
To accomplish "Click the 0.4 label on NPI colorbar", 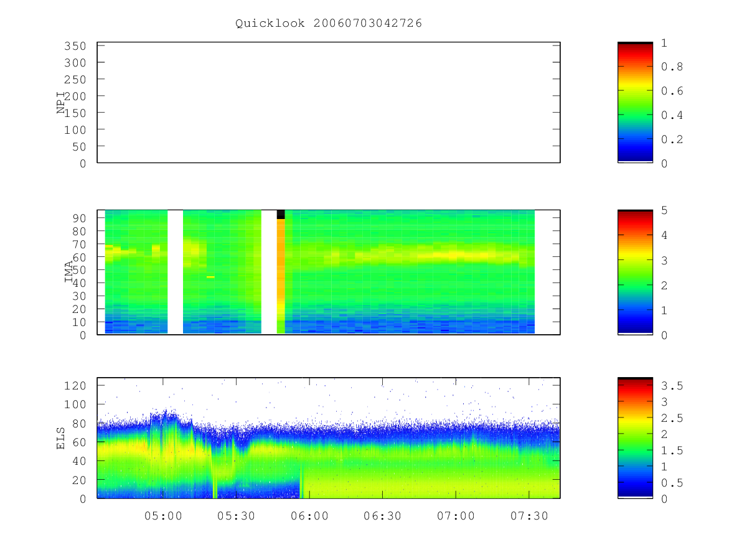I will click(x=672, y=115).
